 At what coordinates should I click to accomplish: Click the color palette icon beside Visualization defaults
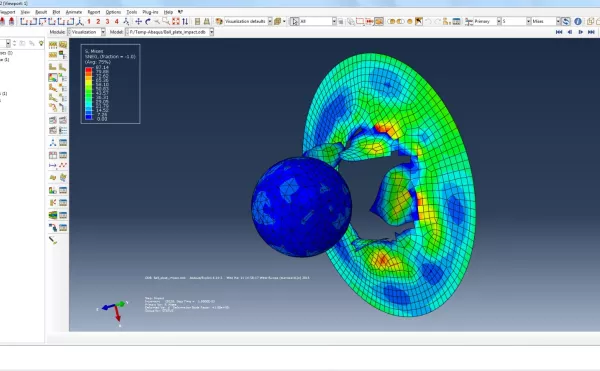click(219, 21)
